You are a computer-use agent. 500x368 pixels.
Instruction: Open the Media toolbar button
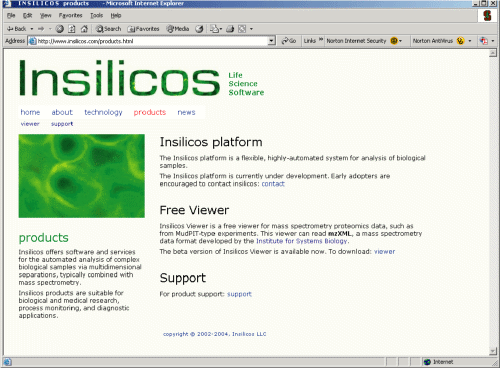tap(178, 29)
